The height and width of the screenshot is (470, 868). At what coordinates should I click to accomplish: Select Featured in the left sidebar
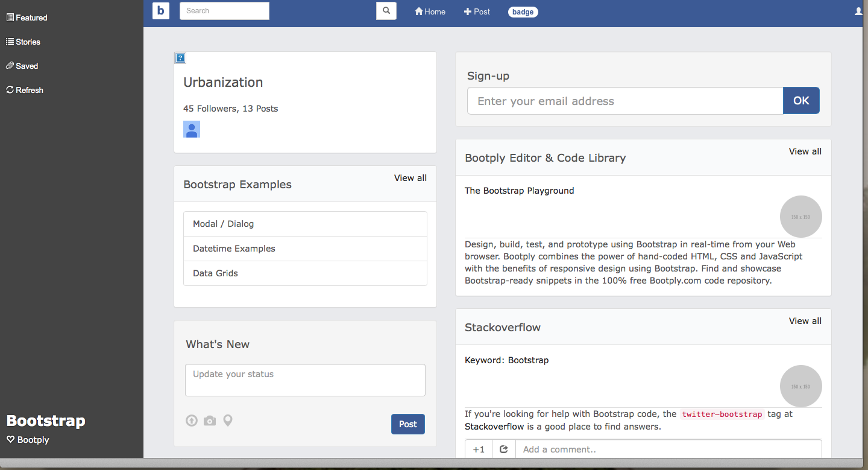(x=27, y=17)
